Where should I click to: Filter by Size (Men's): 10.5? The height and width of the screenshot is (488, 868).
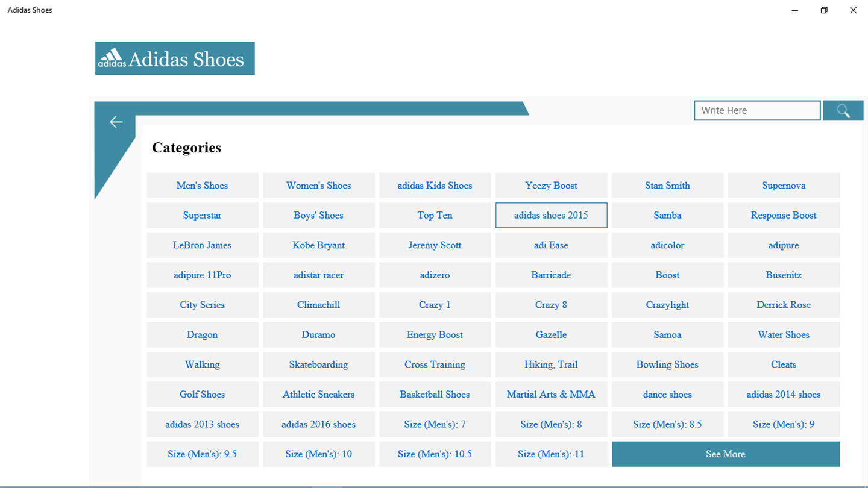[435, 454]
